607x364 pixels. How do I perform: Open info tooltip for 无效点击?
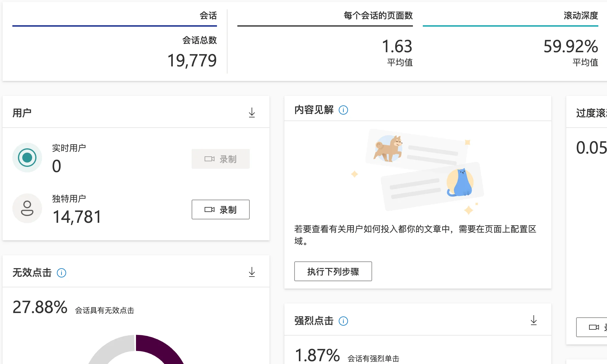tap(62, 273)
